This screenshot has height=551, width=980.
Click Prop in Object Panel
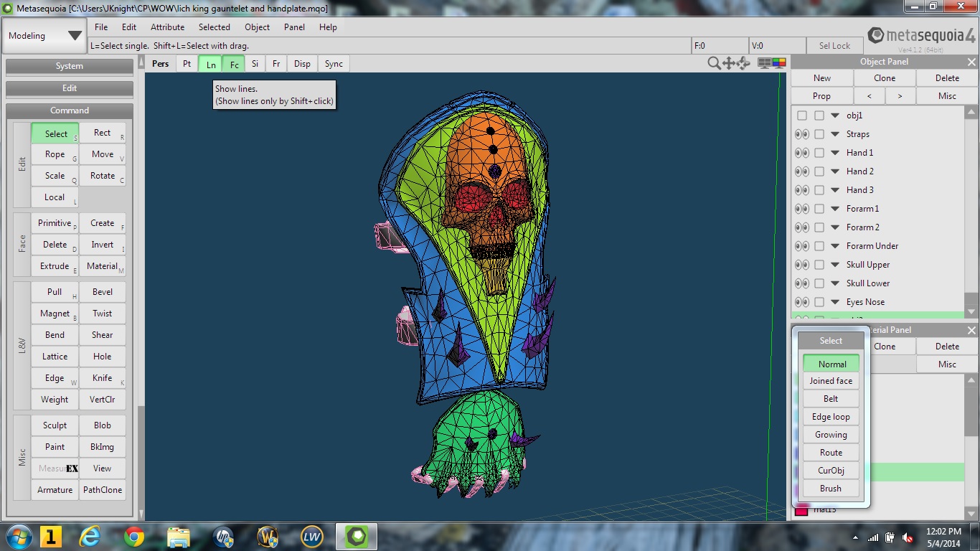(822, 96)
